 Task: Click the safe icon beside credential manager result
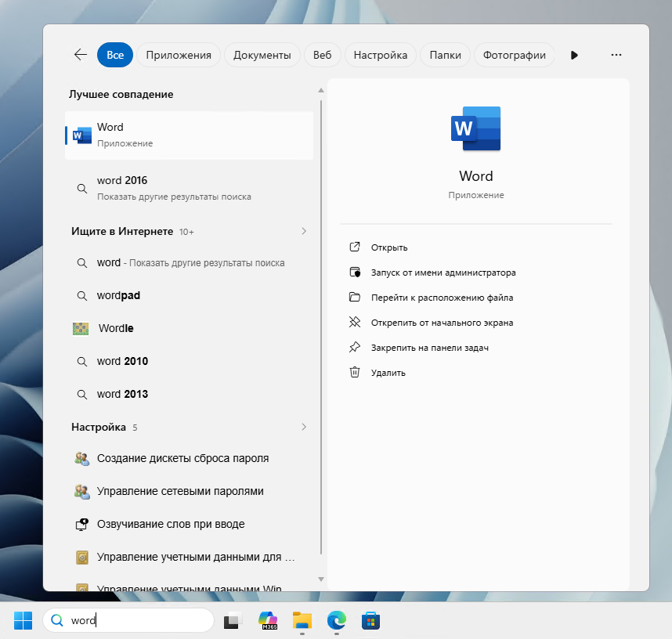click(82, 557)
